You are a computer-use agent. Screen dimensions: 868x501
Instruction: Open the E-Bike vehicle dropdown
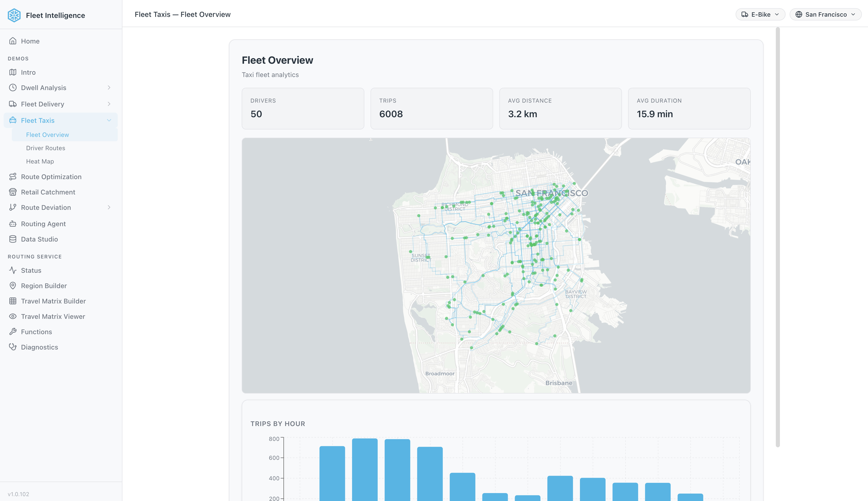pyautogui.click(x=760, y=14)
